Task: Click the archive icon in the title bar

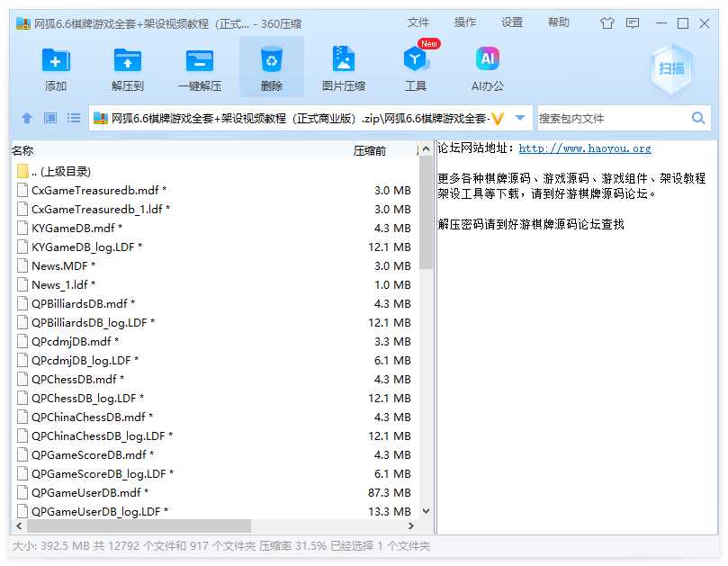Action: coord(22,23)
